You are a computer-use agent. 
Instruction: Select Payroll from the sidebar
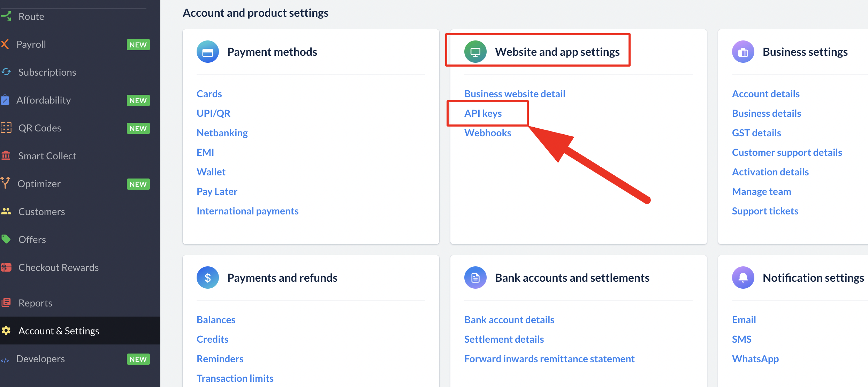[31, 44]
